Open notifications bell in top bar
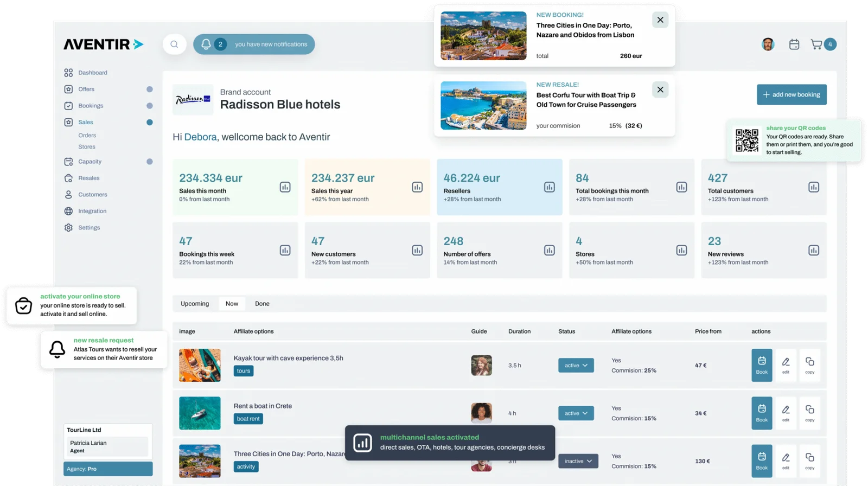868x486 pixels. pos(206,44)
